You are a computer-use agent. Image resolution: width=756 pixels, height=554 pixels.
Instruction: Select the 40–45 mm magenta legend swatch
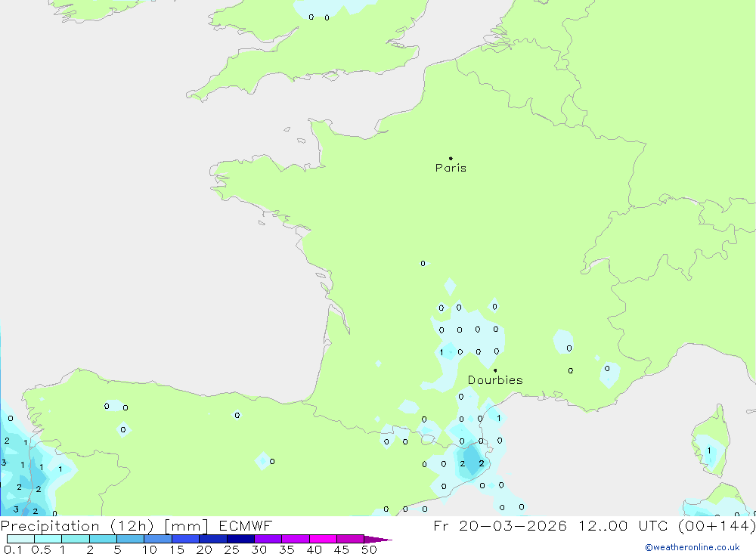tap(323, 539)
